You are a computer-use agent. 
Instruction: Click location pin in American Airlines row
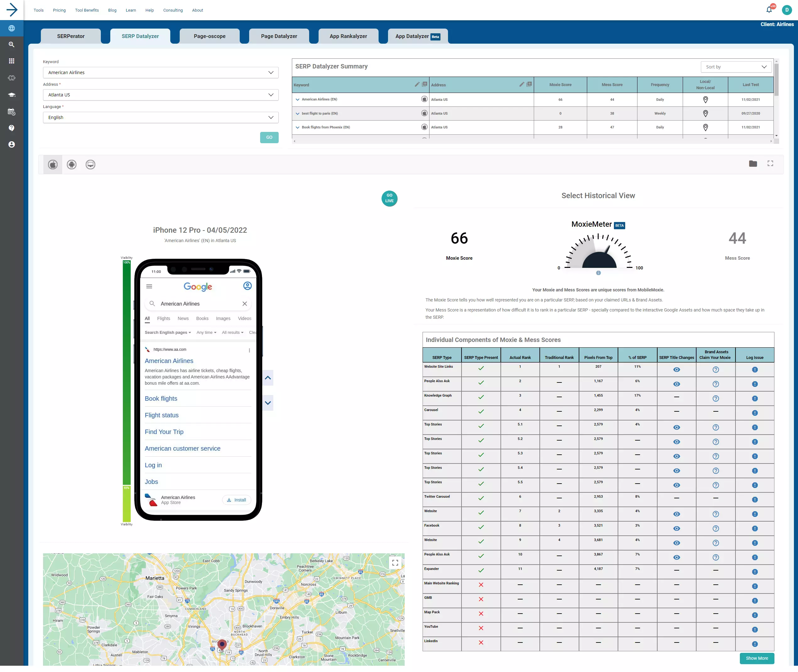705,100
